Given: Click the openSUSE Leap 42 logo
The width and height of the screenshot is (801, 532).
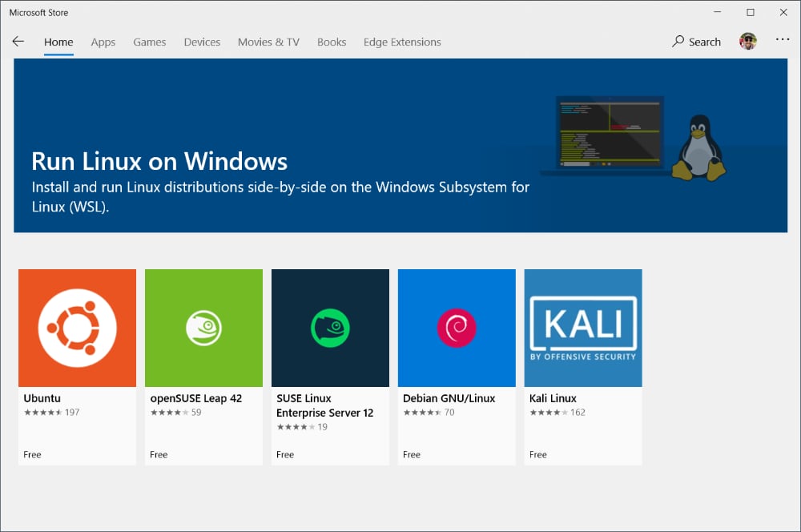Looking at the screenshot, I should point(203,328).
